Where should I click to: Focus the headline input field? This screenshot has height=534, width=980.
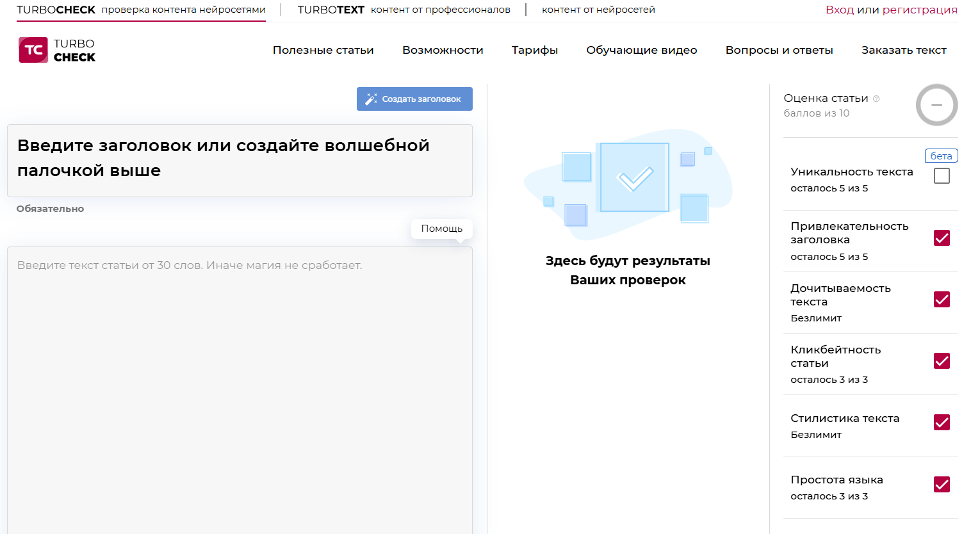(x=240, y=161)
